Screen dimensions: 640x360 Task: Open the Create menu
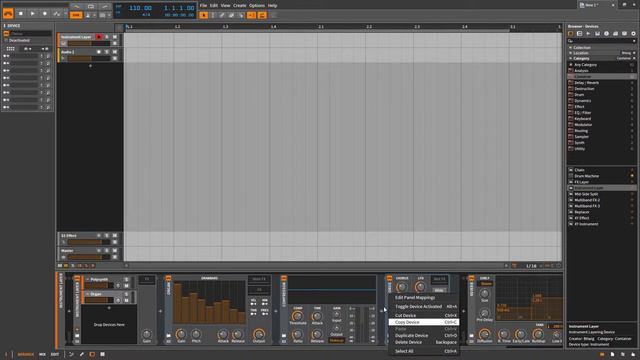[240, 6]
